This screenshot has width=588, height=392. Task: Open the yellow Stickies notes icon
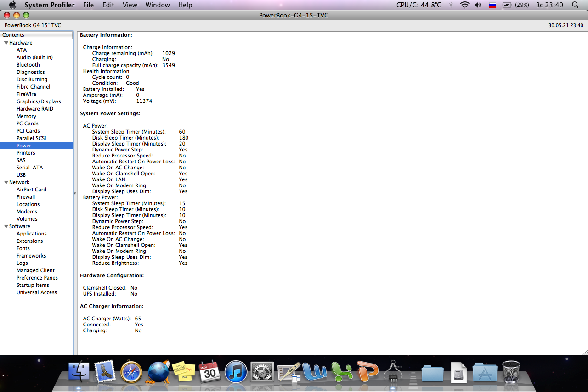184,372
